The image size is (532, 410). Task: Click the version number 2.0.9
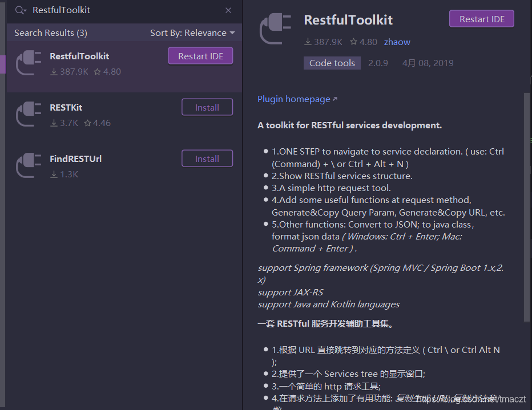pos(378,63)
